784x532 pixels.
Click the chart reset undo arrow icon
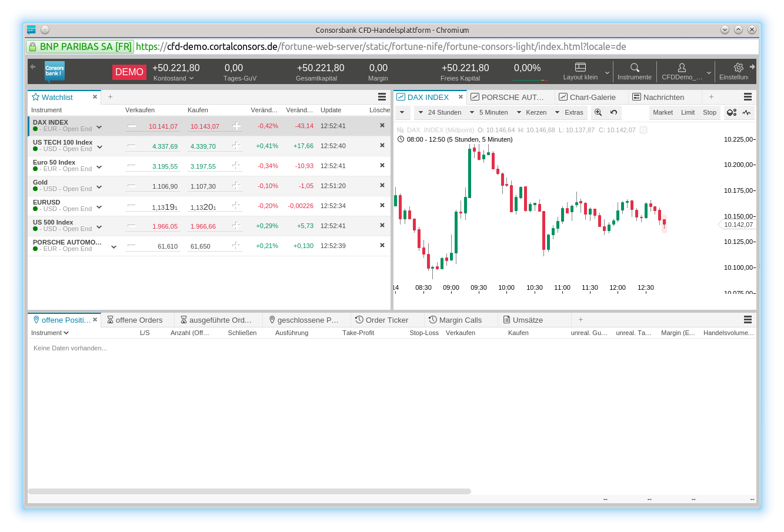click(613, 112)
